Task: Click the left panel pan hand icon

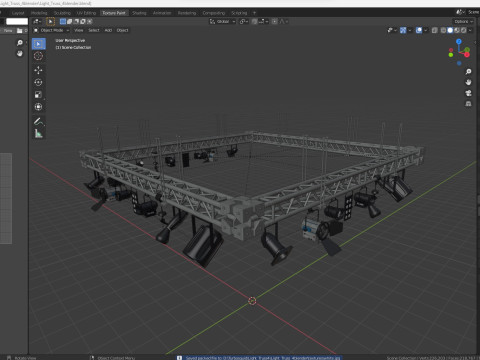Action: (x=20, y=53)
